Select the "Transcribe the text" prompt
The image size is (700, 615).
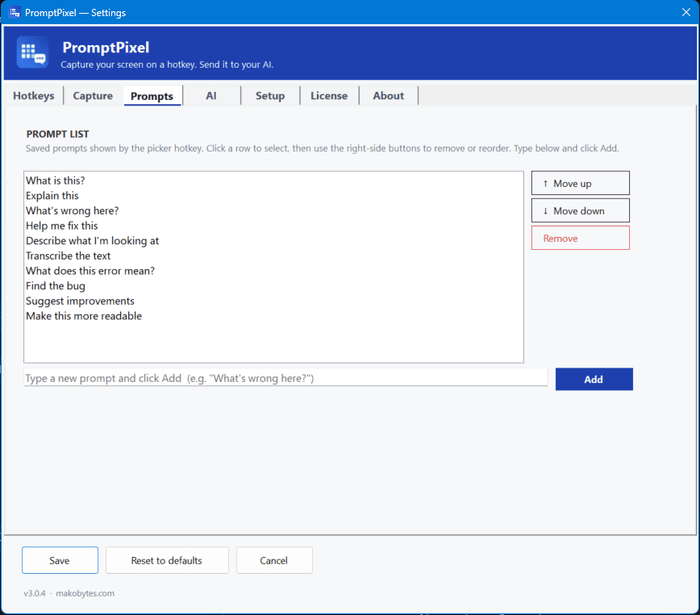273,256
